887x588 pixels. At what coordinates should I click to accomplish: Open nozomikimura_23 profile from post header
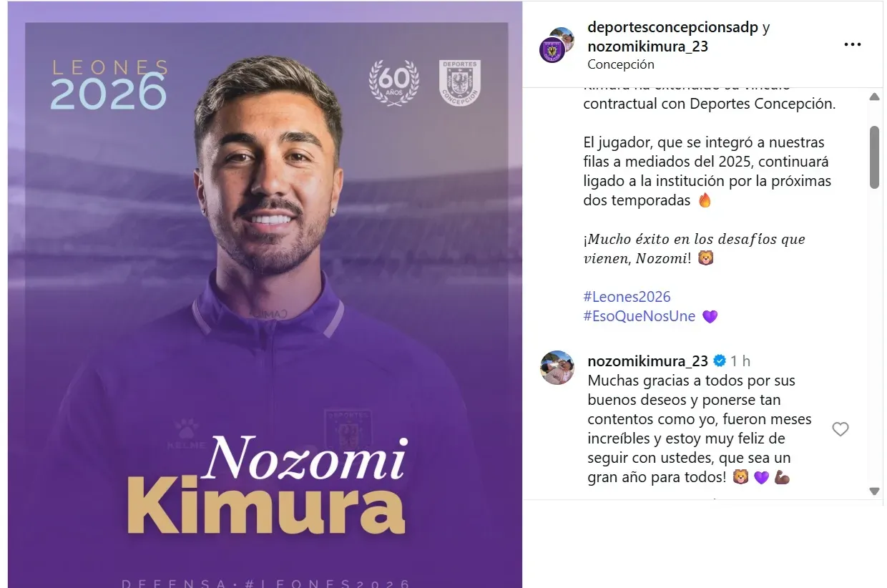click(x=647, y=46)
